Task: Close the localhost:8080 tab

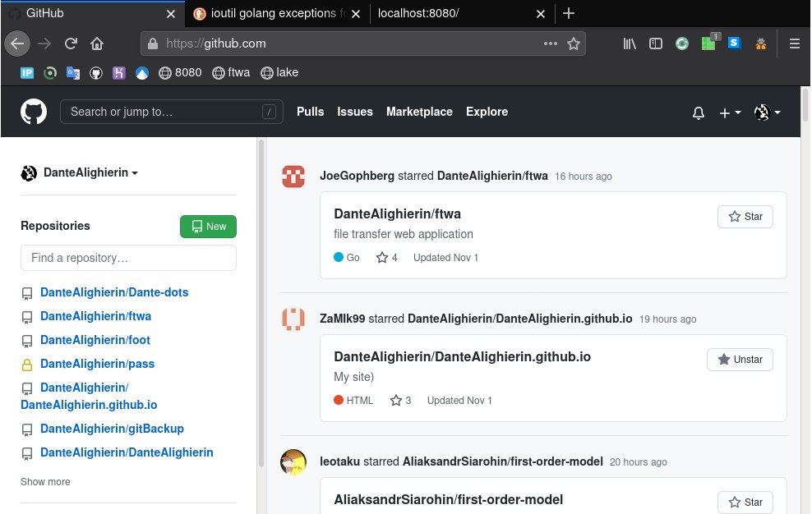Action: coord(540,14)
